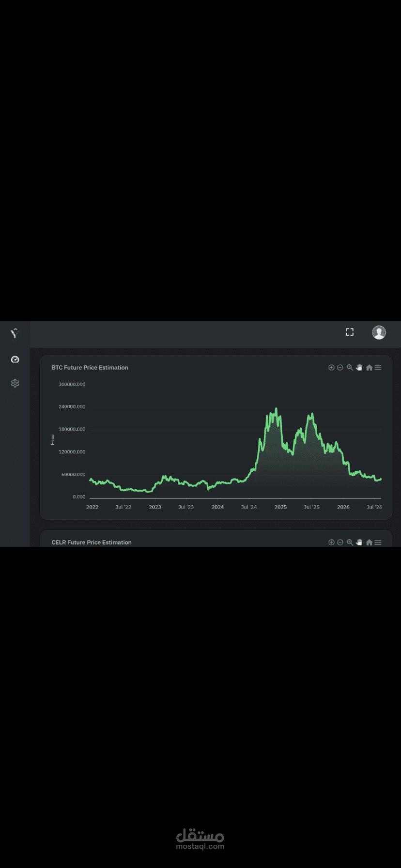
Task: Open the dashboard gauge icon in the sidebar
Action: [x=15, y=359]
